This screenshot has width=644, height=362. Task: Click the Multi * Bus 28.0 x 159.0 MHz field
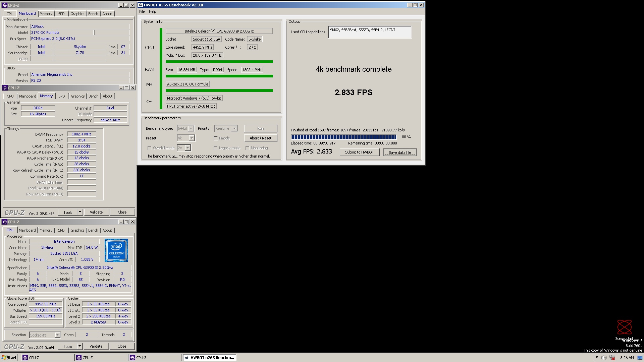point(207,55)
